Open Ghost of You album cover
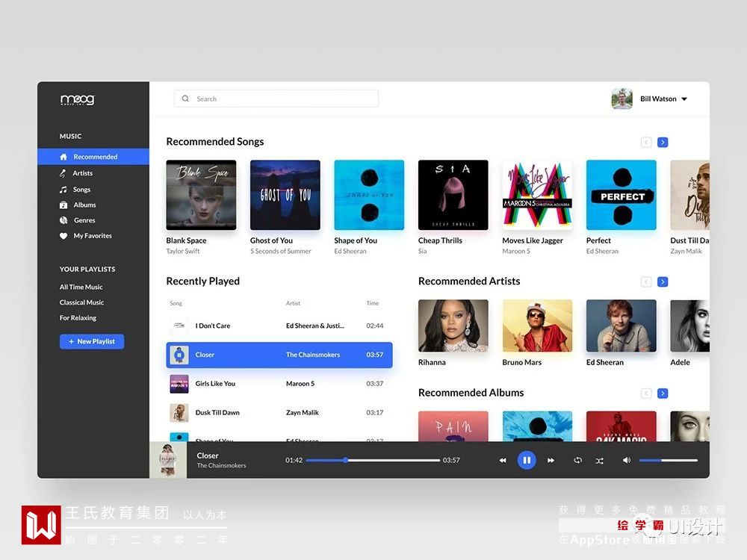The image size is (747, 560). [x=285, y=195]
